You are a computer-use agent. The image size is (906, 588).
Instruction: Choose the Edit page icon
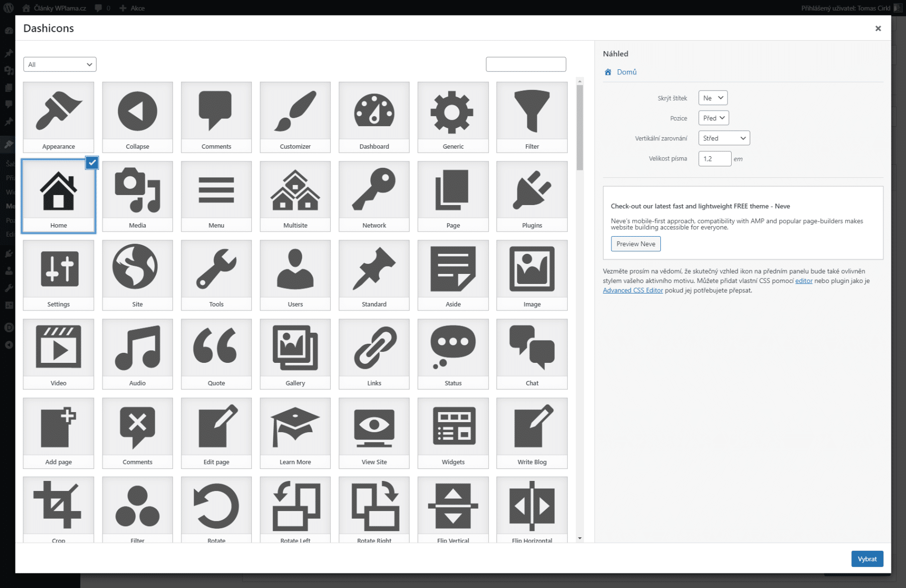click(x=216, y=433)
